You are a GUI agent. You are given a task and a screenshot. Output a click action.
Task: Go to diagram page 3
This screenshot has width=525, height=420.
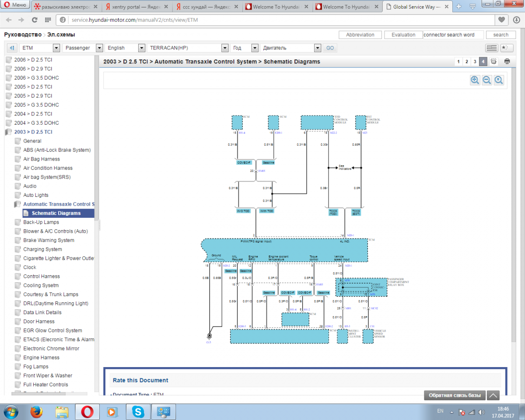coord(475,62)
